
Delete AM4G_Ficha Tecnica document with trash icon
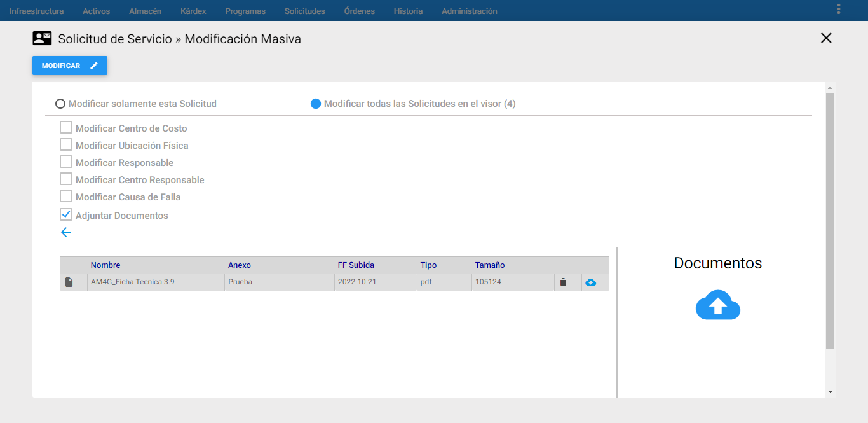(x=563, y=282)
